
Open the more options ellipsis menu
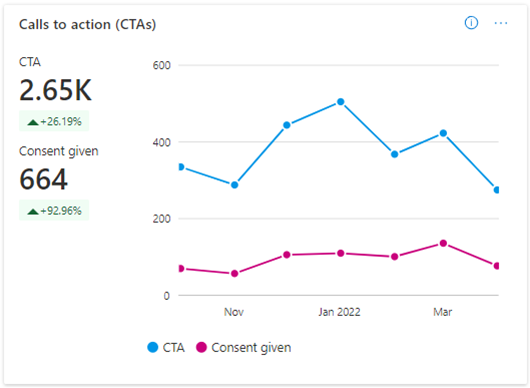[x=501, y=23]
